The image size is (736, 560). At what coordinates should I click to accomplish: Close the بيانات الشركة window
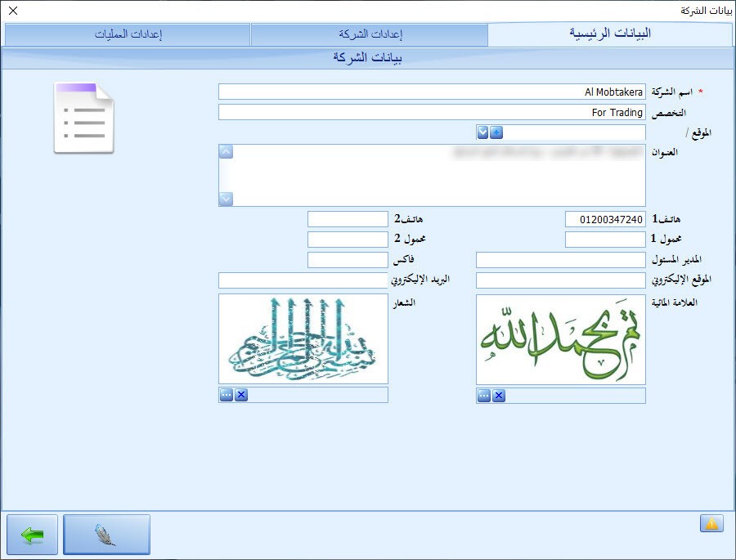(13, 11)
